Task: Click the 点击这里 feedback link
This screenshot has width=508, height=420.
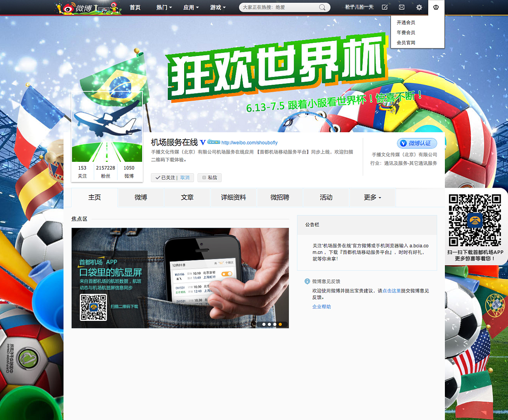Action: (x=391, y=291)
